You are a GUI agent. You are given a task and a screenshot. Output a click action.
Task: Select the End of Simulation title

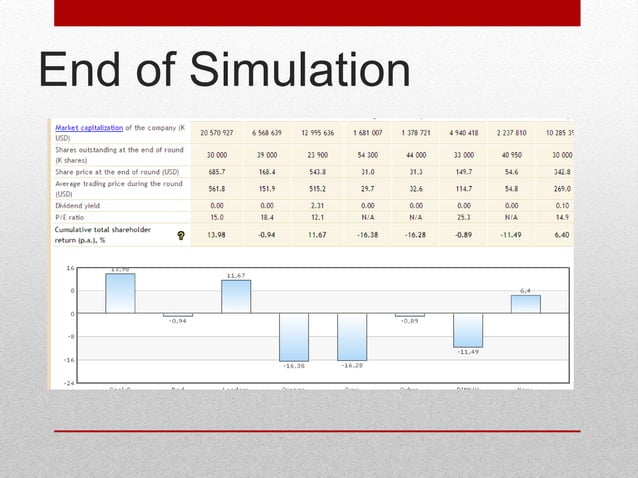coord(225,70)
